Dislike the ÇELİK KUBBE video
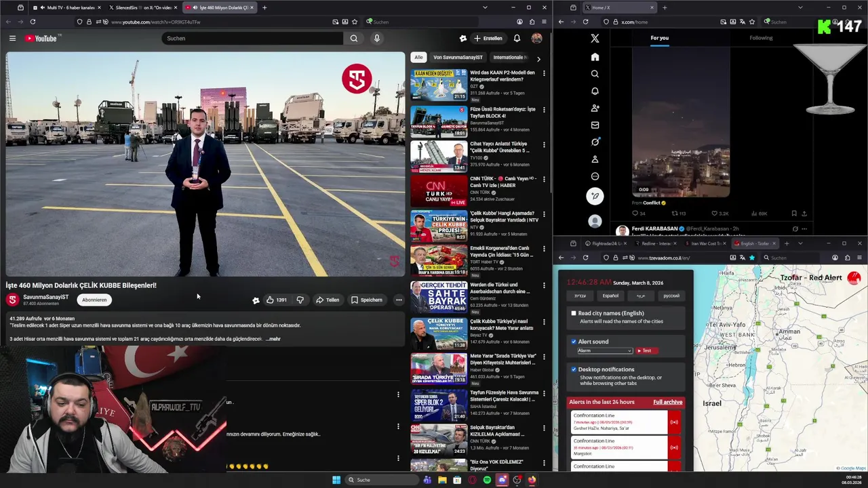The height and width of the screenshot is (488, 868). (300, 300)
